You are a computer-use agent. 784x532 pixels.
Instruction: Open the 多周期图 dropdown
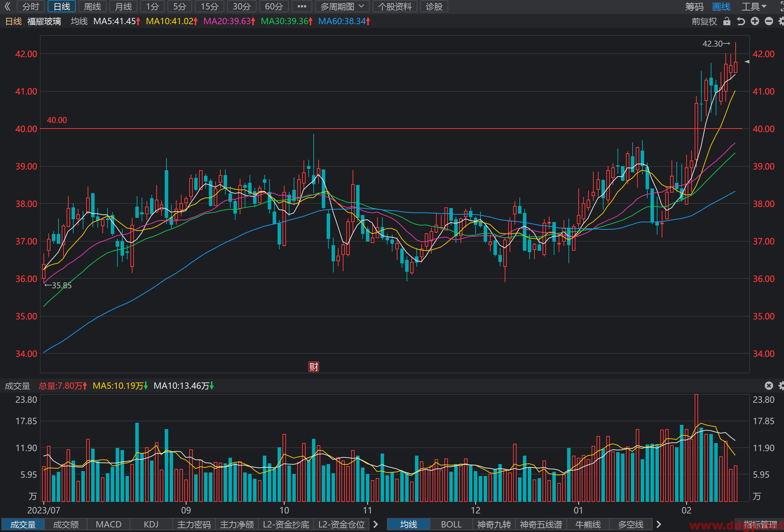point(342,6)
